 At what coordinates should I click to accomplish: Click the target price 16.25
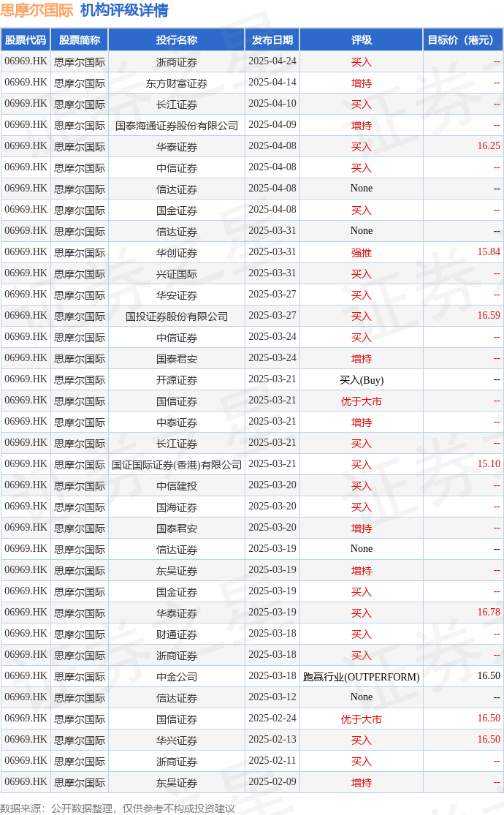489,146
